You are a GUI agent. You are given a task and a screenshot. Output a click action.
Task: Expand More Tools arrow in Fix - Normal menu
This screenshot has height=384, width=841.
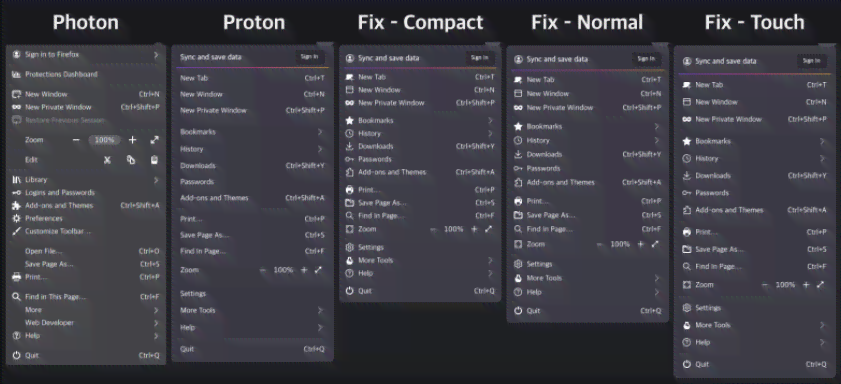point(656,278)
